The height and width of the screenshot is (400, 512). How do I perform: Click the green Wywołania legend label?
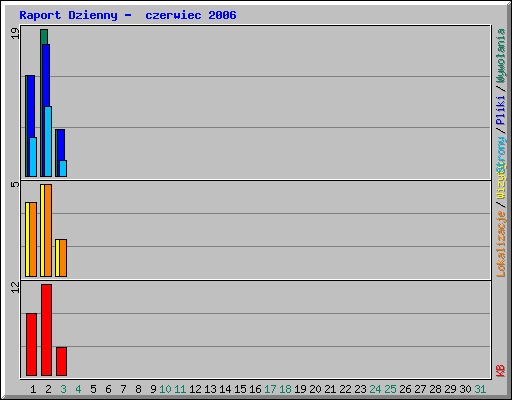click(x=500, y=56)
